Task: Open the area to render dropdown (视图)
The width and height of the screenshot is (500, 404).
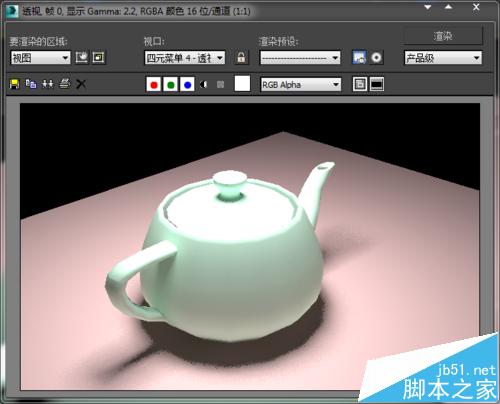Action: 40,58
